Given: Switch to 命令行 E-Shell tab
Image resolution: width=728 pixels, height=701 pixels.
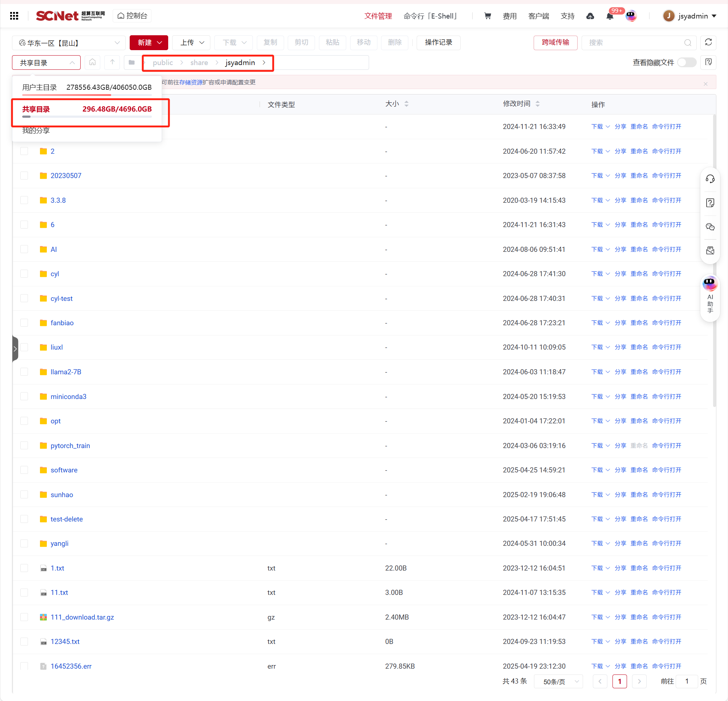Looking at the screenshot, I should pyautogui.click(x=430, y=16).
